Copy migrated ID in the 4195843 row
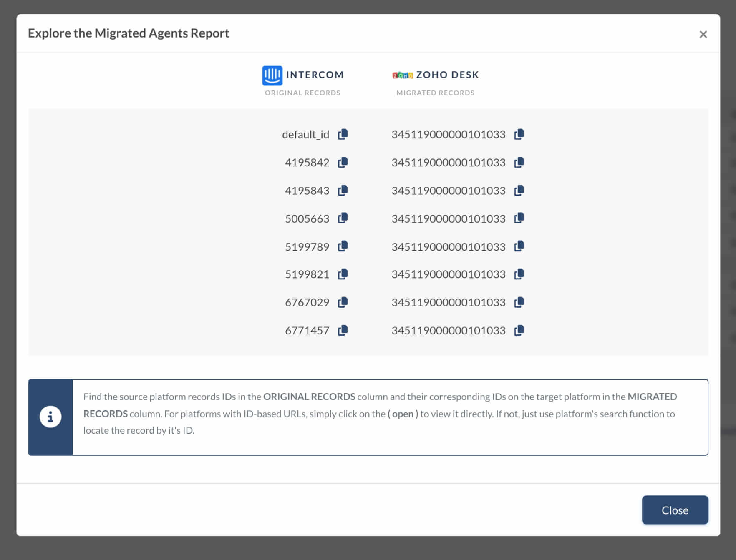Viewport: 736px width, 560px height. (x=519, y=191)
